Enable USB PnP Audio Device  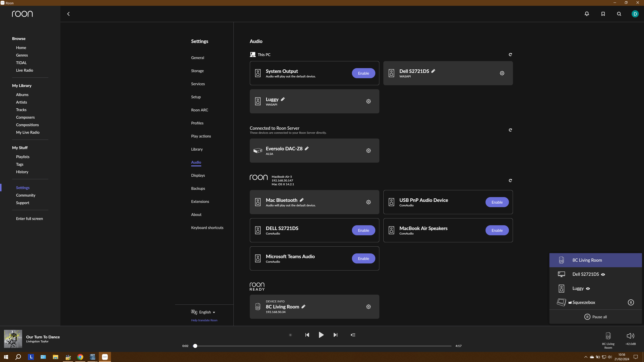click(497, 202)
